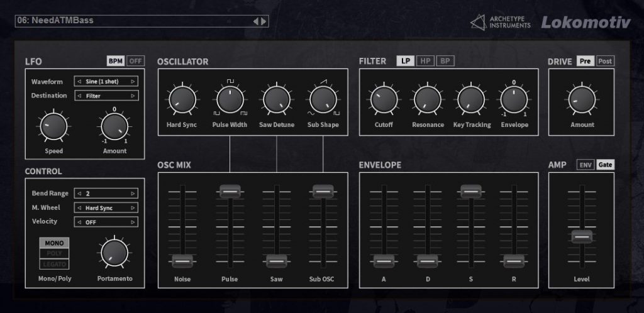Enable LFO BPM sync
644x313 pixels.
point(116,61)
